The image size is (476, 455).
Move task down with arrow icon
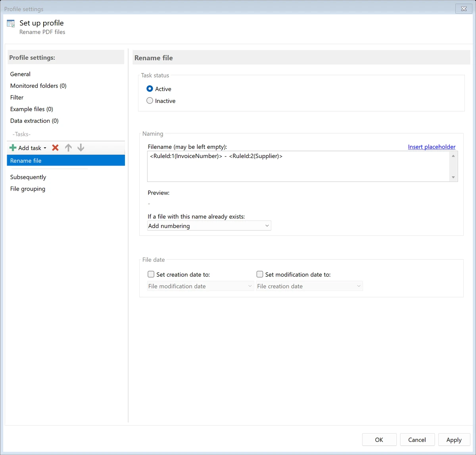pos(81,148)
